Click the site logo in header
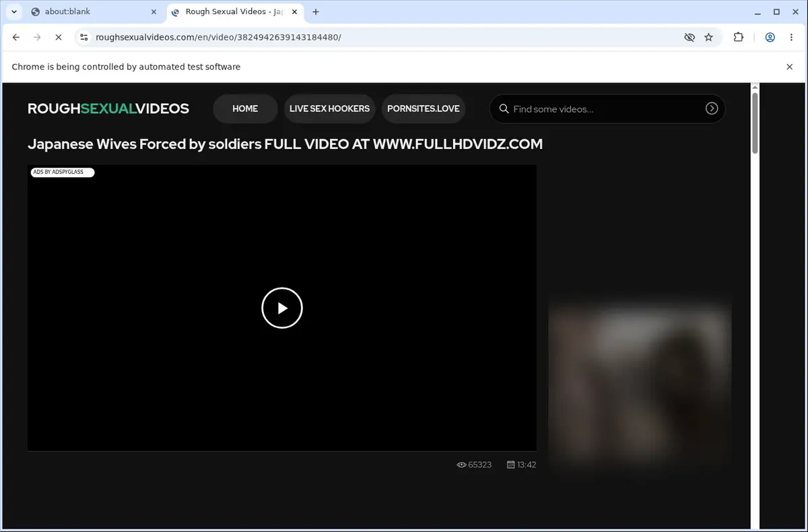Image resolution: width=808 pixels, height=532 pixels. click(x=108, y=108)
